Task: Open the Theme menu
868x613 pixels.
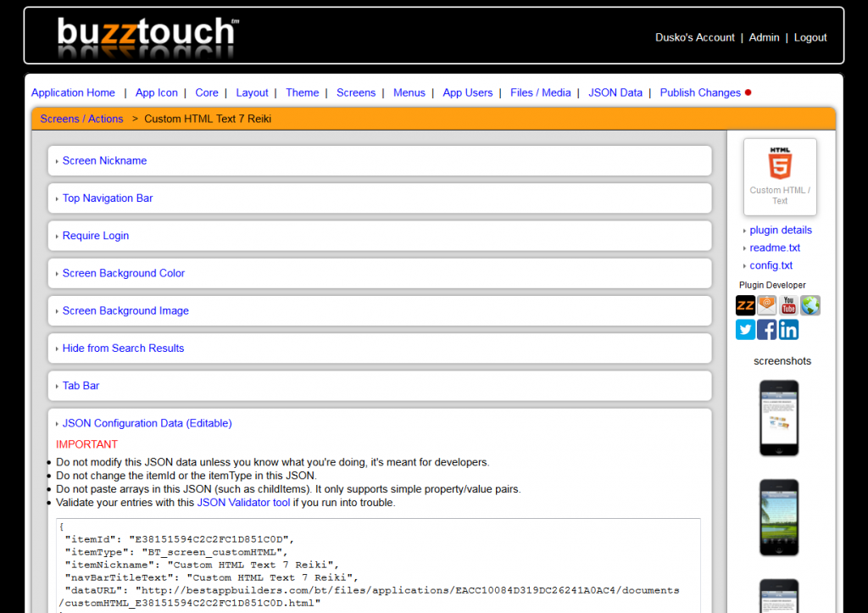Action: (x=302, y=92)
